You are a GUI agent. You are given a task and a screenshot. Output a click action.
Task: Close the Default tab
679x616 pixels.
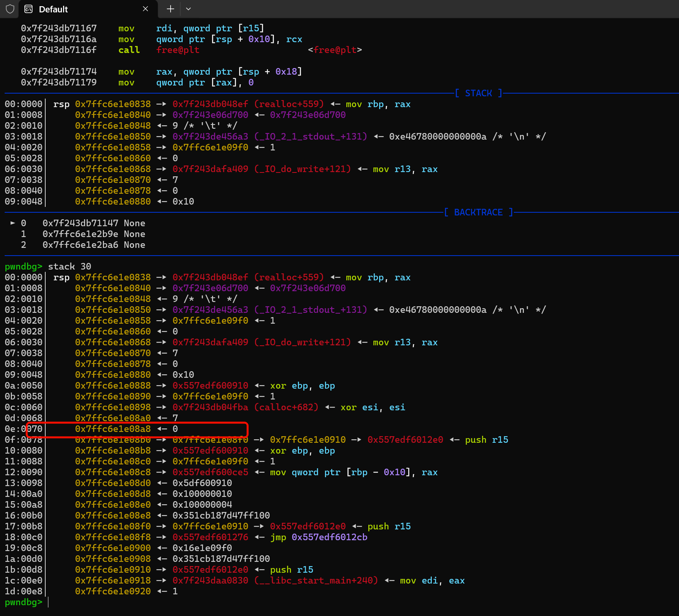pyautogui.click(x=145, y=9)
